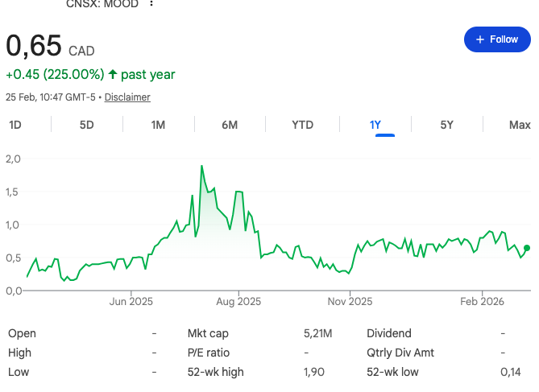
Task: Show the 1M price chart
Action: [158, 125]
